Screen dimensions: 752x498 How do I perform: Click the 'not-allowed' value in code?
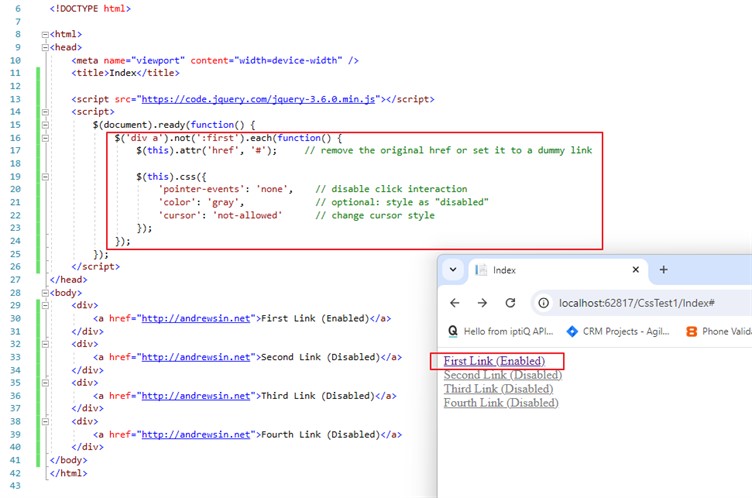(247, 215)
